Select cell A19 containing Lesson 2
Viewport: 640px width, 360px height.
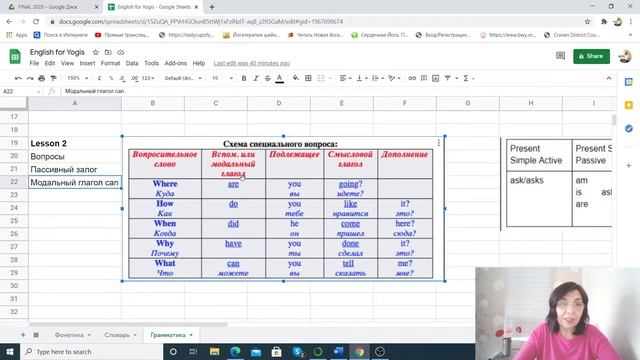(x=75, y=143)
